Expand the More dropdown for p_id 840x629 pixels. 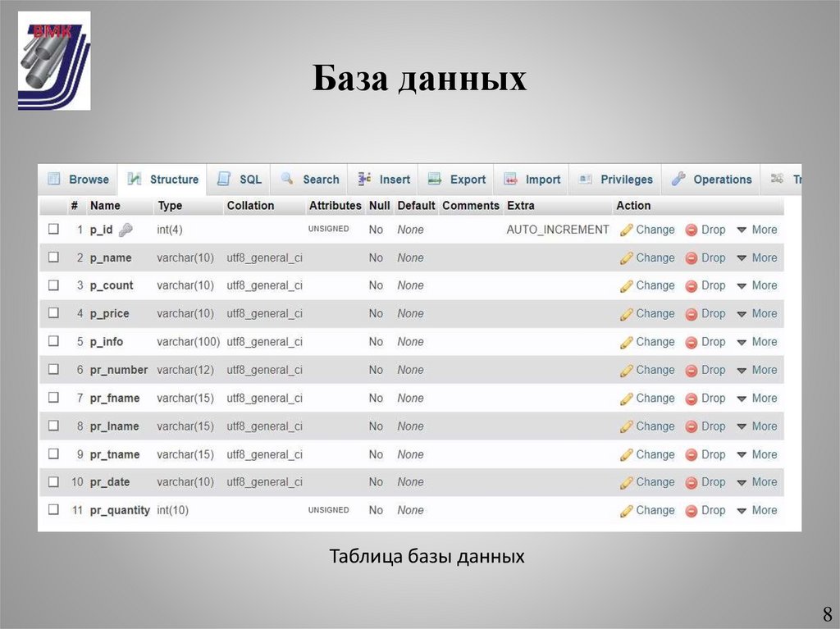(763, 230)
